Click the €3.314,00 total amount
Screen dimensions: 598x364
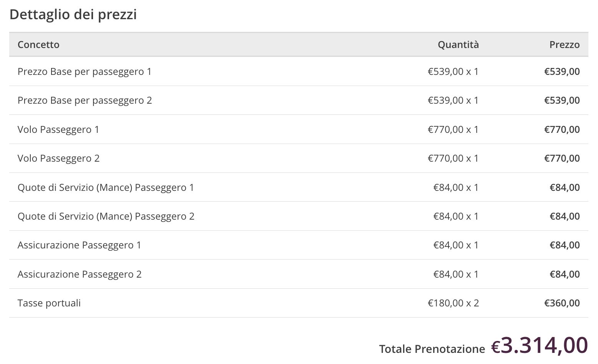pos(540,345)
